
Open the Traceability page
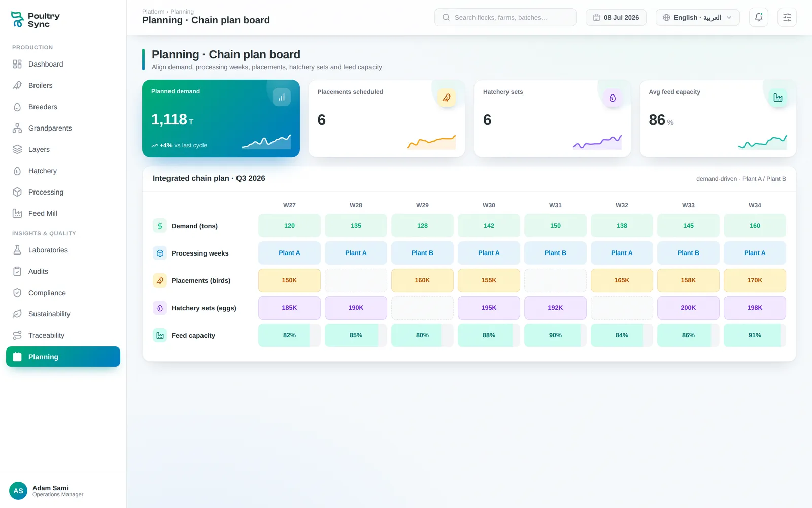[63, 335]
